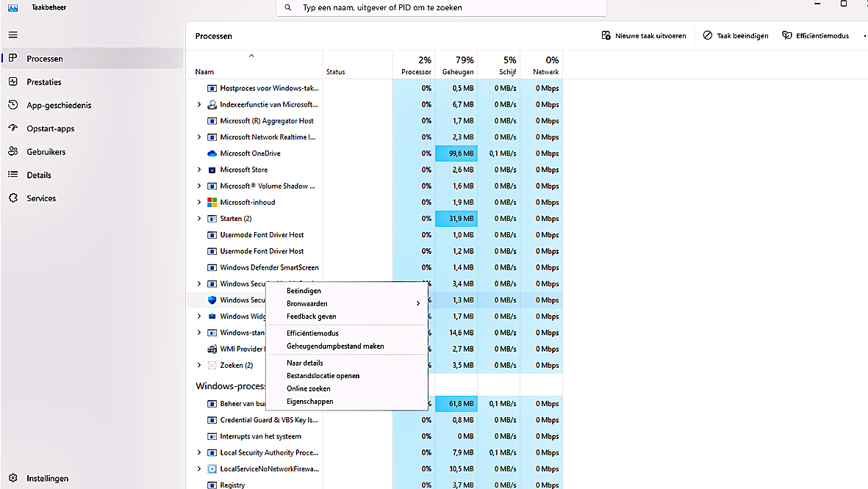Click the Efficiëntiemodus toolbar button
The height and width of the screenshot is (489, 868).
815,35
